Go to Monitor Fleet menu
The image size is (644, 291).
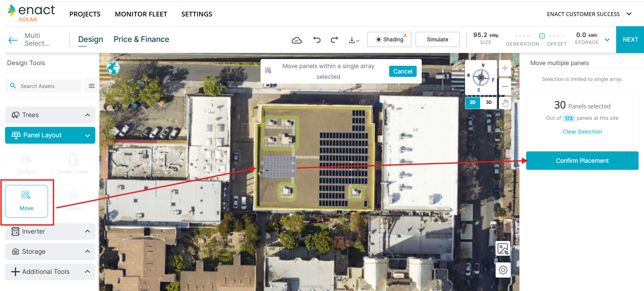[141, 14]
